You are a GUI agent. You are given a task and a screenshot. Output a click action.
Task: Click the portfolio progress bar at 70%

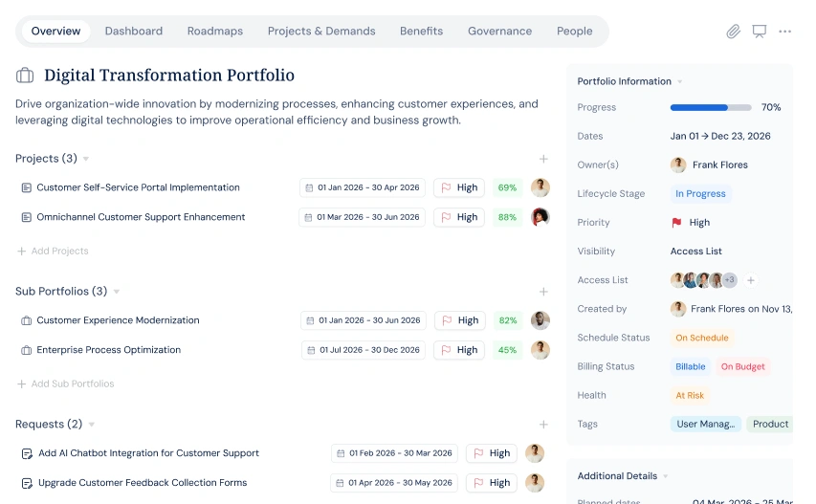[711, 108]
